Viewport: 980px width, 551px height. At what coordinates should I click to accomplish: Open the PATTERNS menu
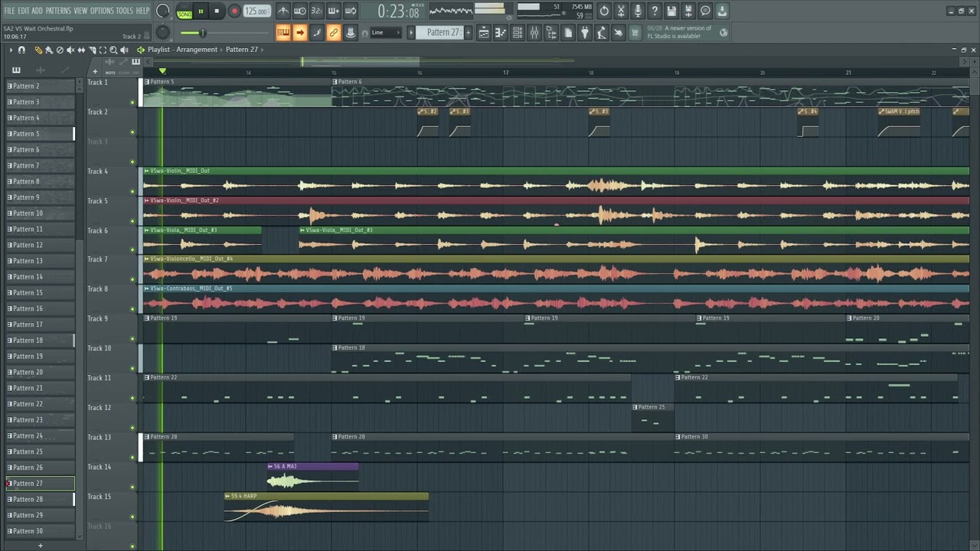(58, 11)
